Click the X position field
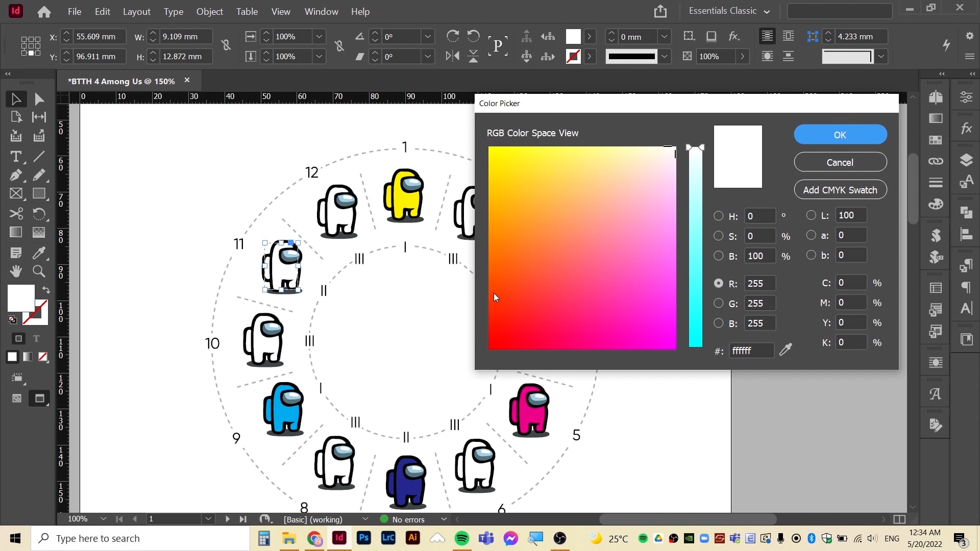 point(100,37)
